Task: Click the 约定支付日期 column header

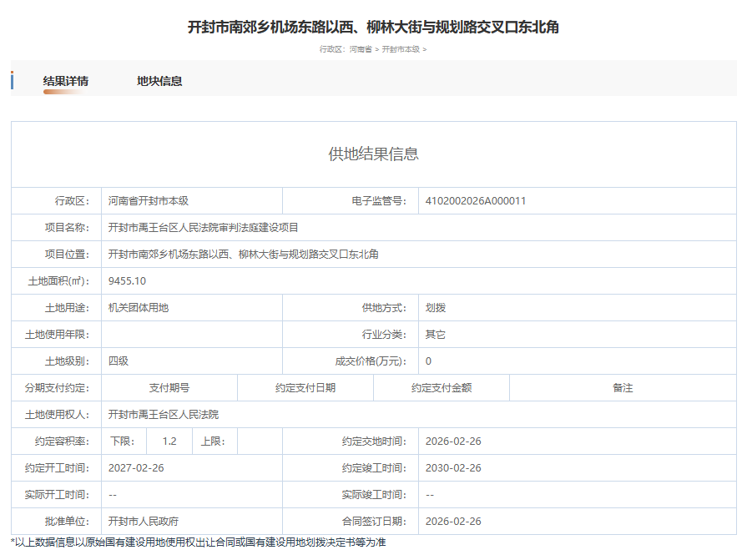Action: [x=305, y=388]
